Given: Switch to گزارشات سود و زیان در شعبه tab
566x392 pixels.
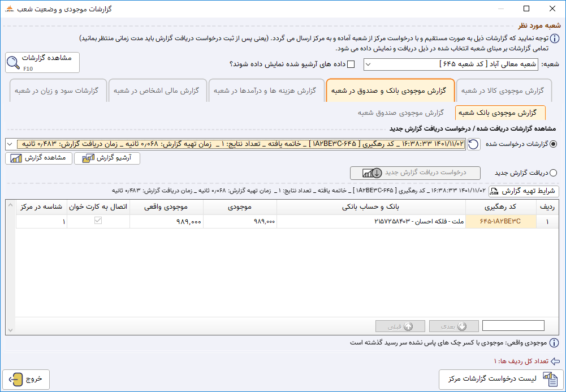Looking at the screenshot, I should click(58, 91).
